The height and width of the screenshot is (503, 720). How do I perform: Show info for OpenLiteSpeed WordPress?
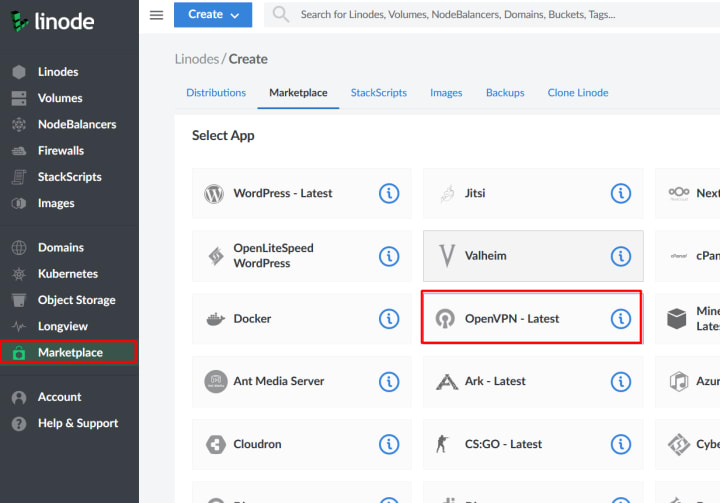tap(389, 256)
